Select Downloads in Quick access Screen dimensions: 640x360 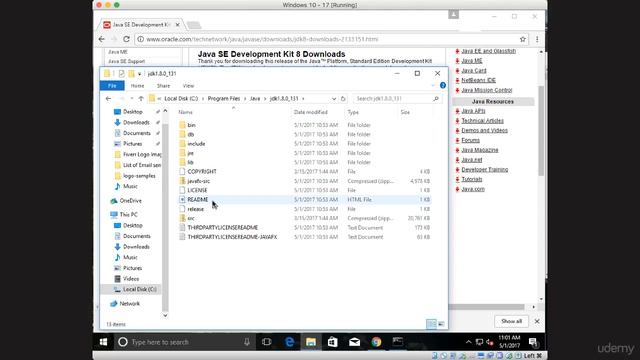click(136, 122)
